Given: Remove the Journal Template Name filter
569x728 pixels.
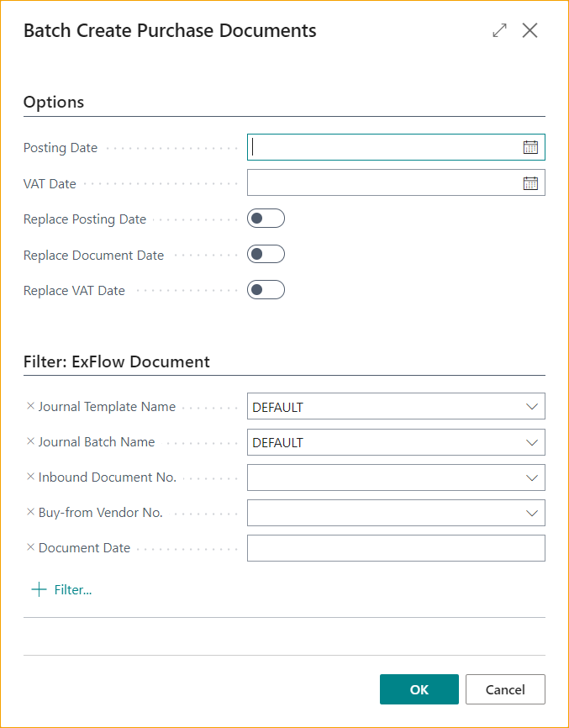Looking at the screenshot, I should click(30, 406).
